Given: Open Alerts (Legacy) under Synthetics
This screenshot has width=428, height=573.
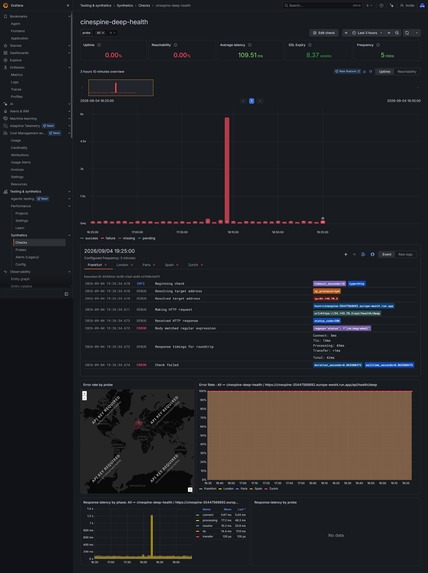Looking at the screenshot, I should tap(27, 257).
